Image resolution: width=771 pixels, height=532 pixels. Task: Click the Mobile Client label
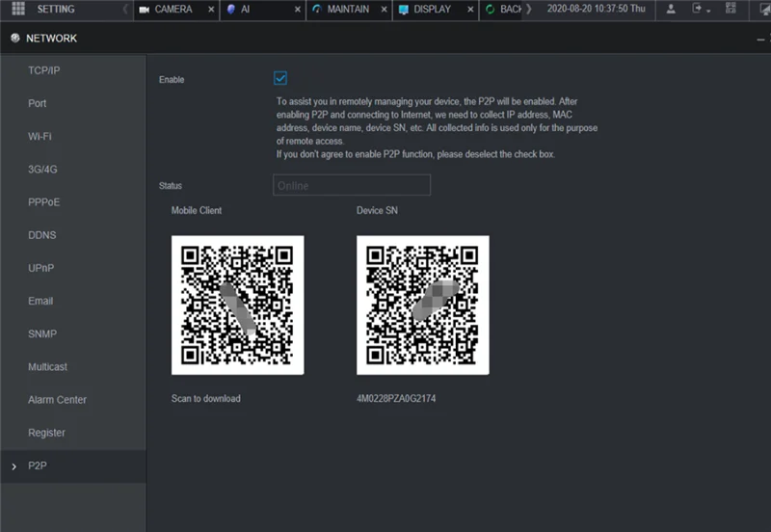[197, 210]
